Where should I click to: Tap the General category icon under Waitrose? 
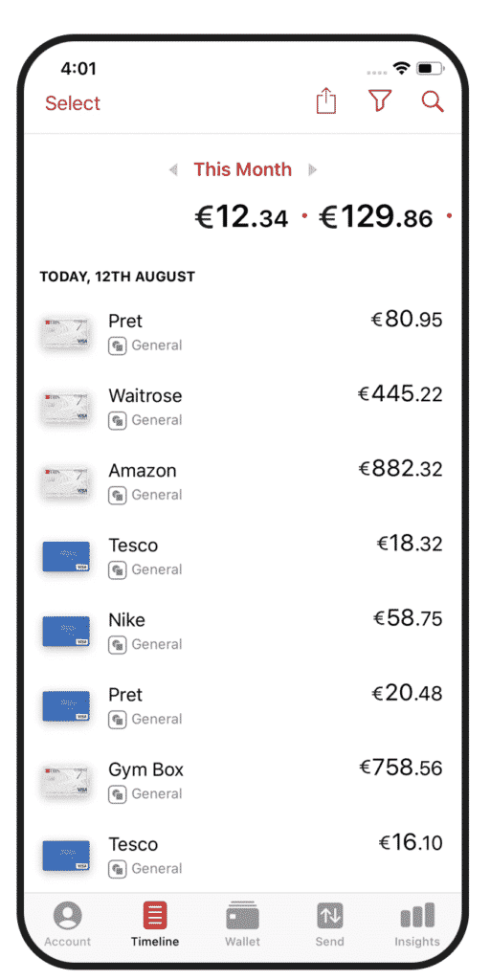pos(117,421)
